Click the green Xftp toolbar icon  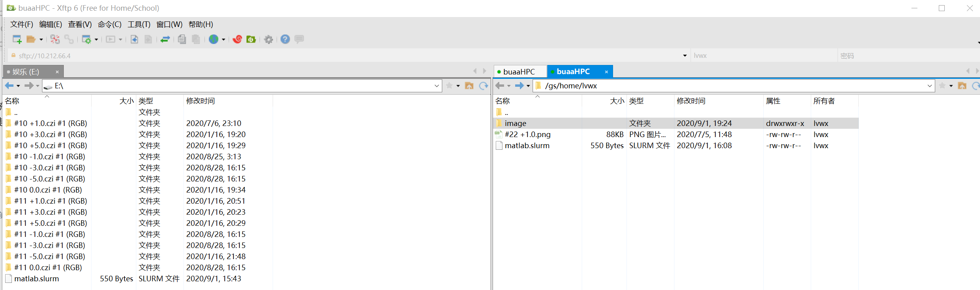point(251,39)
